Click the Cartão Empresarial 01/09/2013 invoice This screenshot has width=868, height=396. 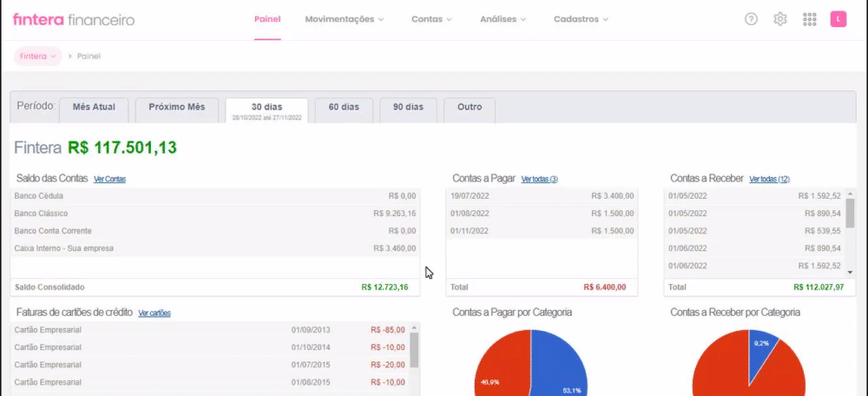(210, 330)
